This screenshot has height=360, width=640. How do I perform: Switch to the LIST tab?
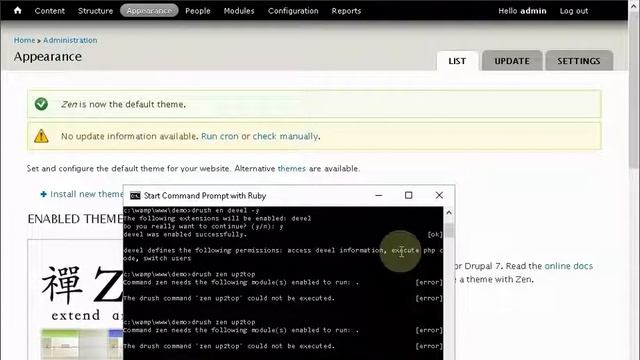pos(457,61)
